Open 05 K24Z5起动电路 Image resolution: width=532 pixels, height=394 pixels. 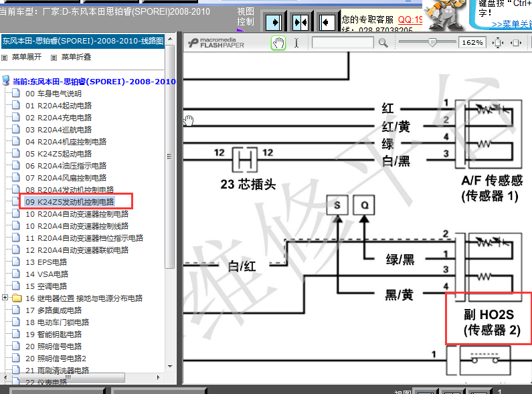click(58, 154)
